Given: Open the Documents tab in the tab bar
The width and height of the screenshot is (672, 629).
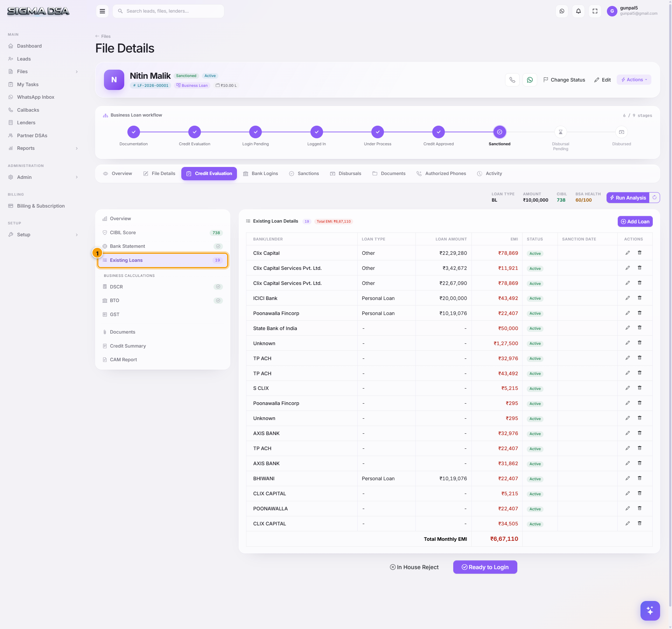Looking at the screenshot, I should pyautogui.click(x=389, y=174).
